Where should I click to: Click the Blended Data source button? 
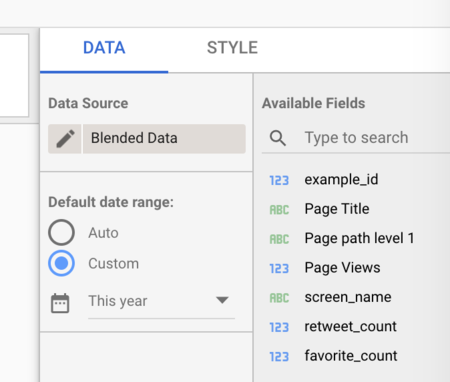coord(164,139)
